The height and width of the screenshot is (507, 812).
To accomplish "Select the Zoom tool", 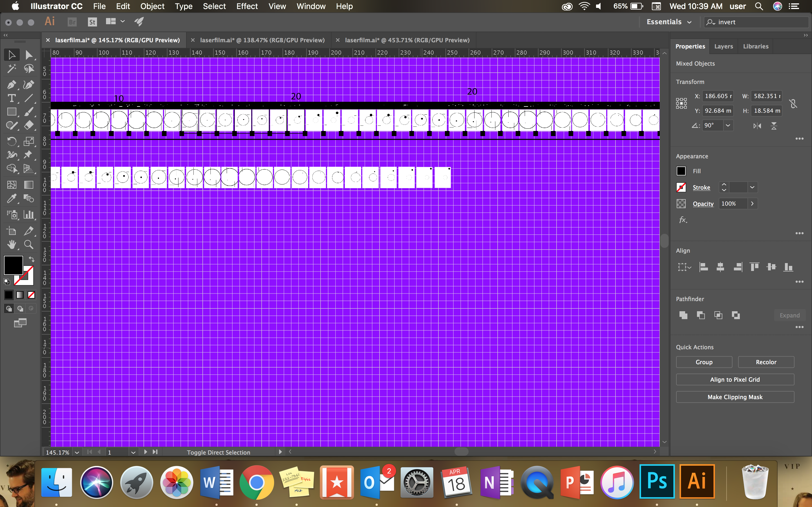I will coord(29,245).
